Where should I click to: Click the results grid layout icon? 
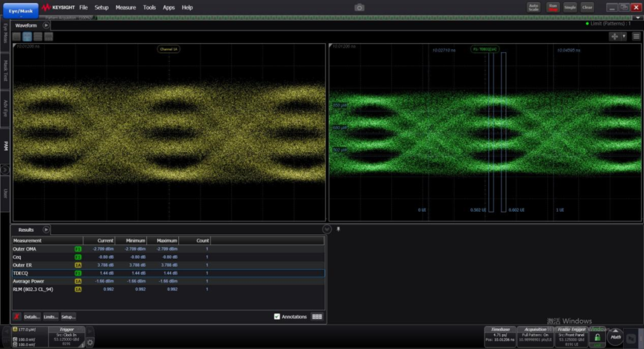(x=317, y=317)
